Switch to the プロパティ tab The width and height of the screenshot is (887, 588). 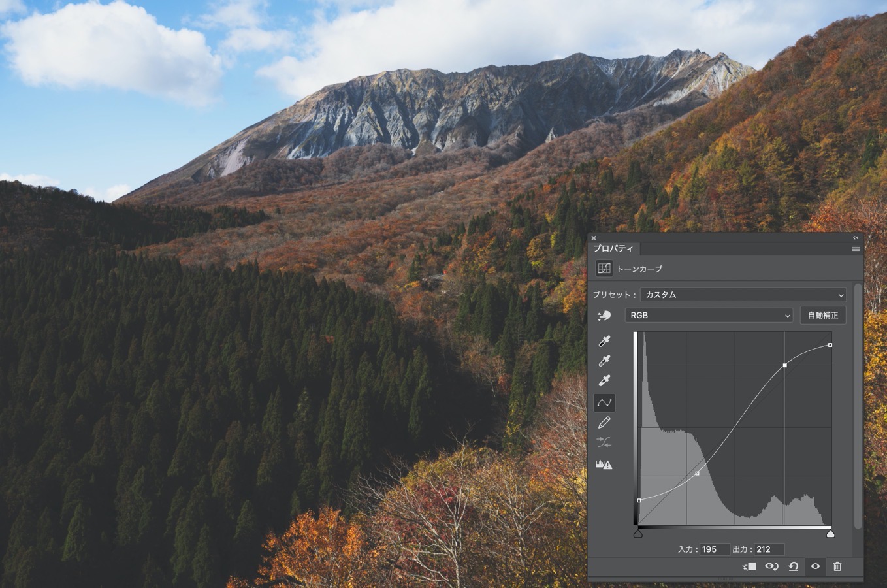613,248
